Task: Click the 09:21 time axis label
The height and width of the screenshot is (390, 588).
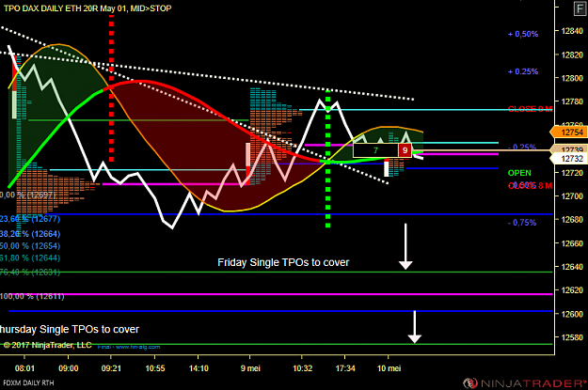Action: click(111, 368)
